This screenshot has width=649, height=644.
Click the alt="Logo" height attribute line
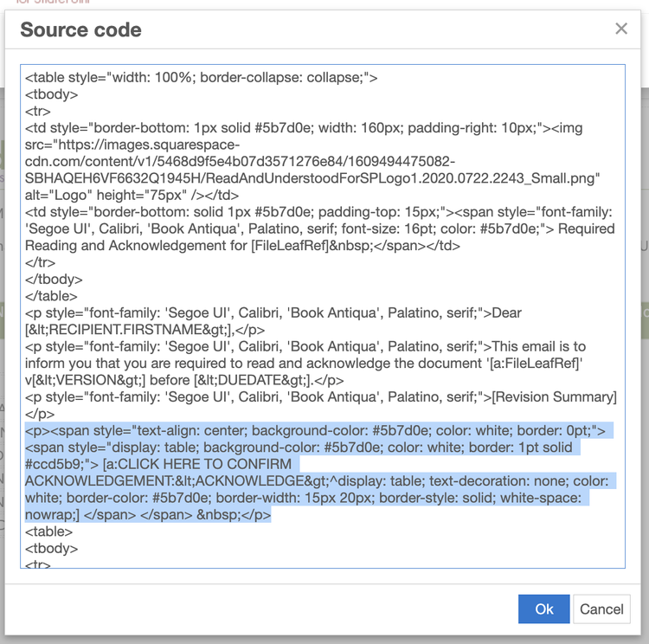coord(132,195)
